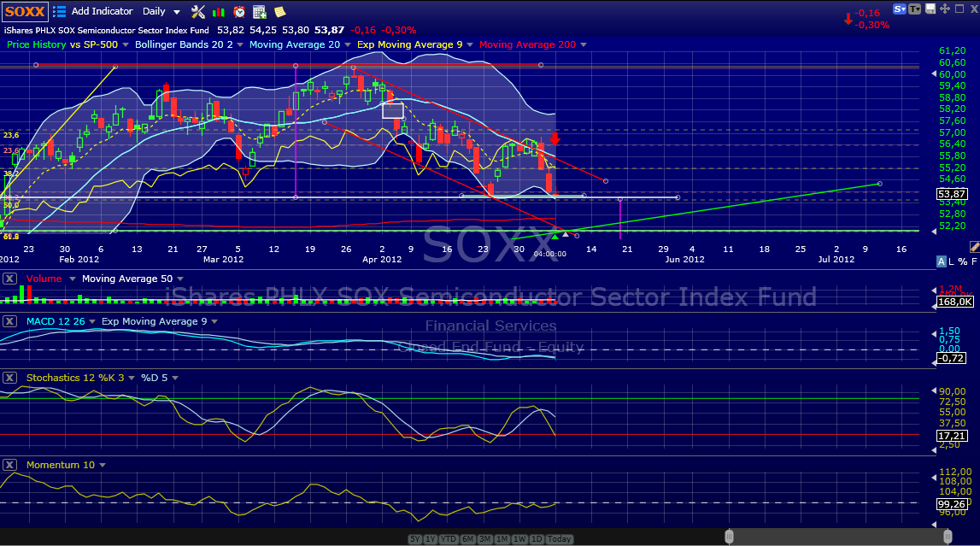Open the alarm clock alert icon
Image resolution: width=980 pixels, height=546 pixels.
(x=238, y=12)
